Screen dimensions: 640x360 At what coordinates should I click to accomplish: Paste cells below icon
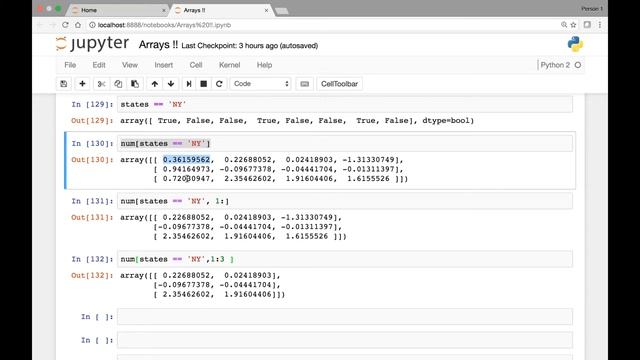click(x=135, y=84)
